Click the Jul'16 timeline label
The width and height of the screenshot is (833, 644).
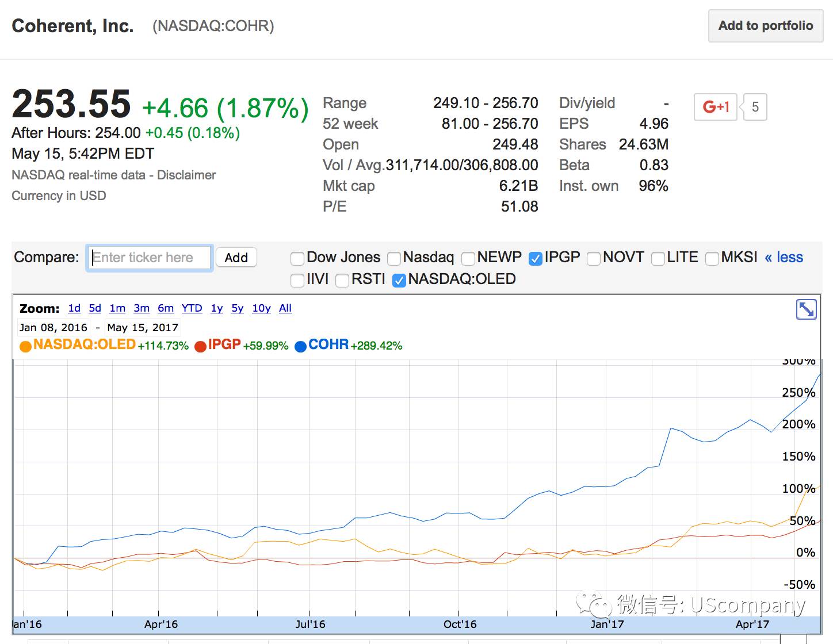point(310,624)
